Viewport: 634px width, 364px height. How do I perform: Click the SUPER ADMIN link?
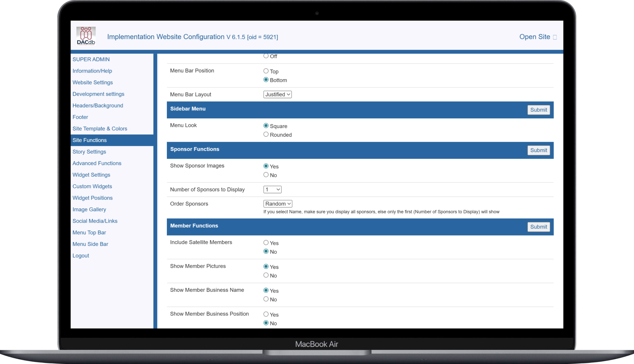pyautogui.click(x=91, y=59)
